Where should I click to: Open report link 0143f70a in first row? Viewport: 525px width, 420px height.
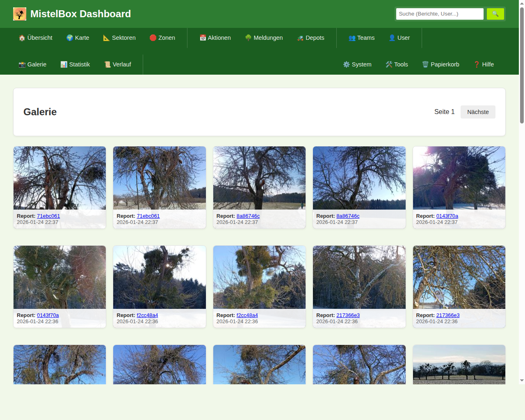[x=447, y=216]
